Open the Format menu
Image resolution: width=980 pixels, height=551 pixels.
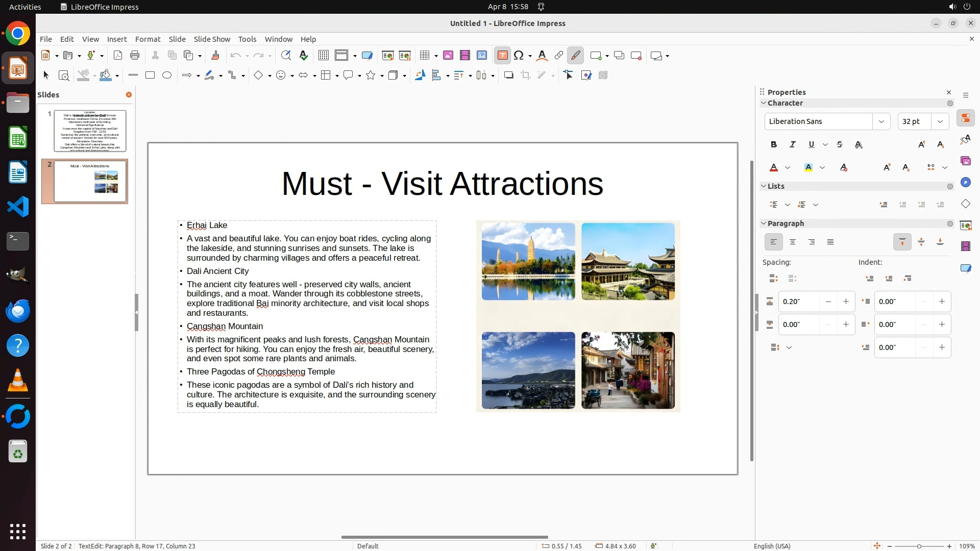pos(148,39)
